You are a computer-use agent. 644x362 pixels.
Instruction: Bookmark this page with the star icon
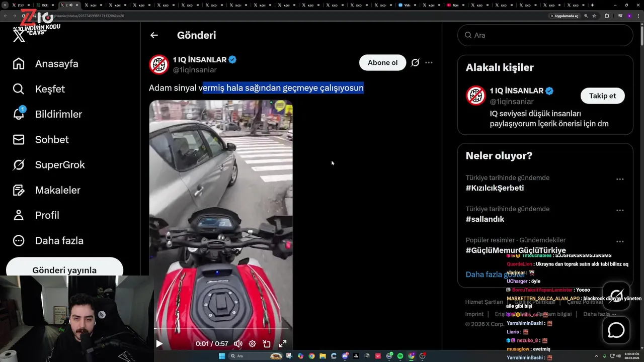coord(594,16)
